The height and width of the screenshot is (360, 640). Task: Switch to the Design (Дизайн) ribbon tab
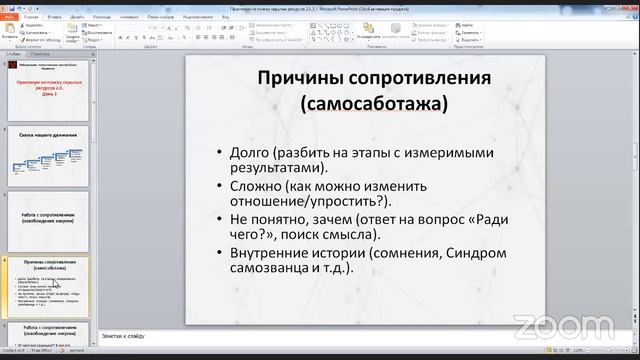77,17
